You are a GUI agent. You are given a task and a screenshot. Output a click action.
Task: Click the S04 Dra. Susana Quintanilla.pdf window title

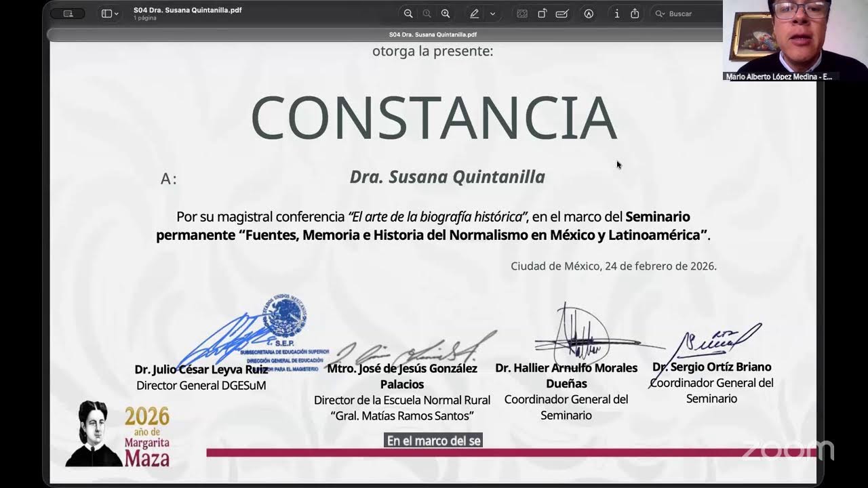tap(188, 10)
